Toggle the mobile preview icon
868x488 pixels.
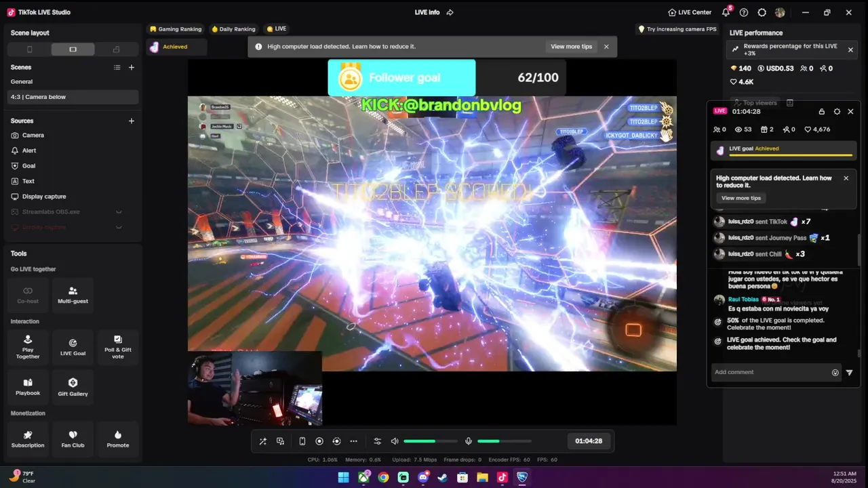pos(302,441)
